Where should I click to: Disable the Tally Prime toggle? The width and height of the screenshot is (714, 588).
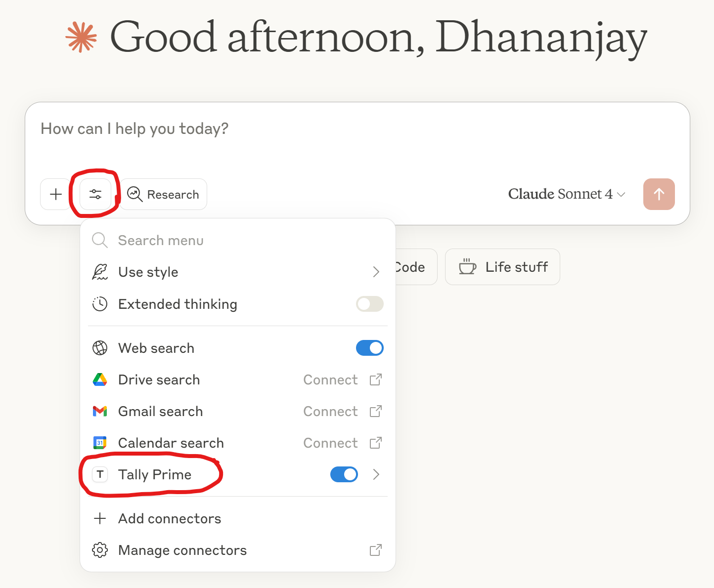pos(344,474)
